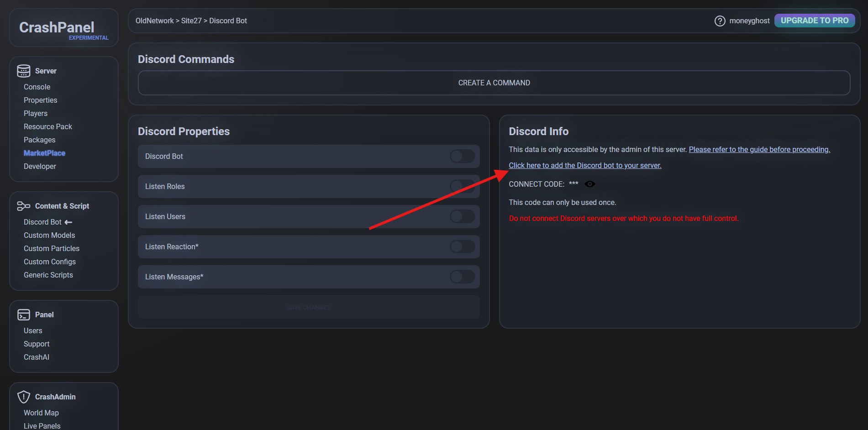Click the add Discord bot to server link
Screen dimensions: 868x430
pos(584,165)
